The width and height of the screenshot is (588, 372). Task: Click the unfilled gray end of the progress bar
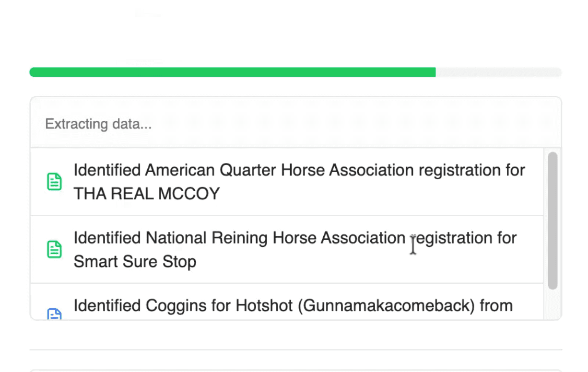(x=499, y=72)
